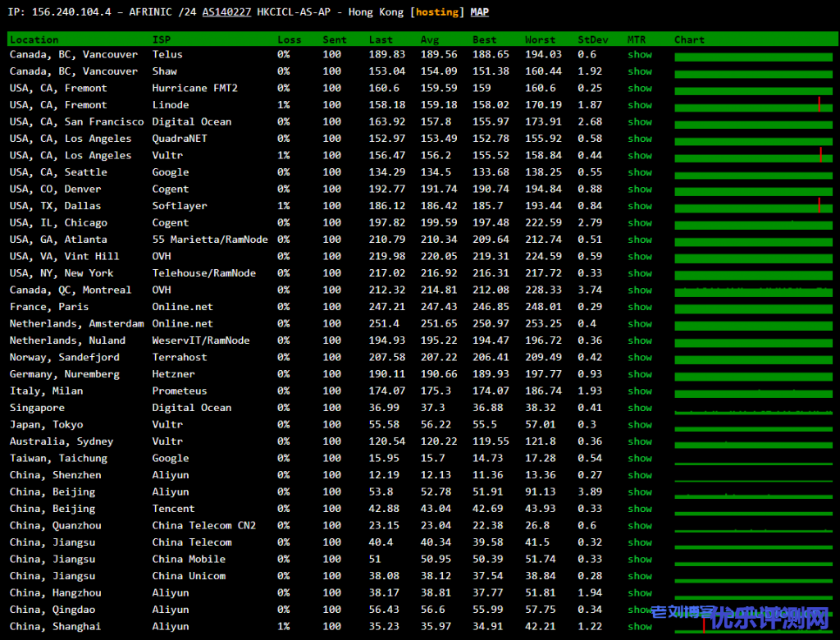Show MTR for Jiangsu China Mobile row
The width and height of the screenshot is (840, 640).
(640, 560)
